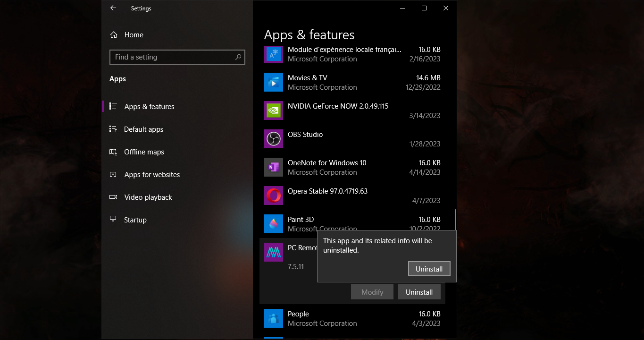
Task: Click the Uninstall button beside Modify
Action: click(419, 292)
